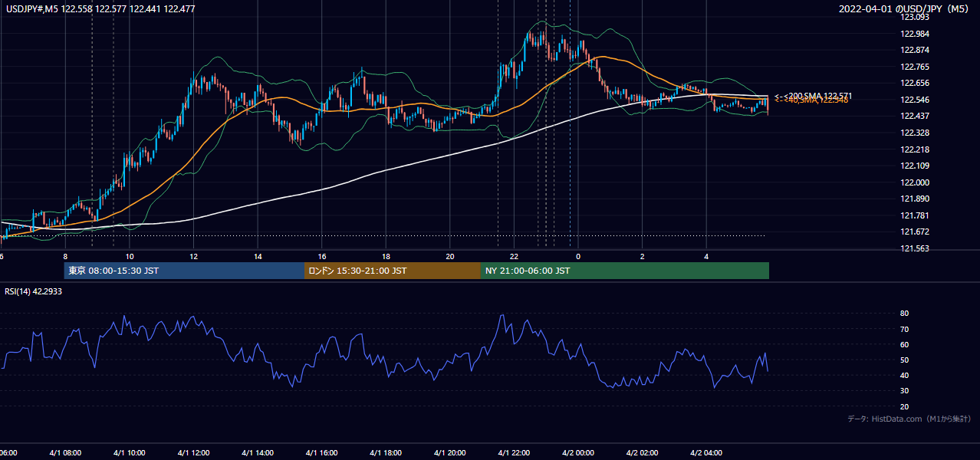Select the 2022-04-01 USD/JPY (M5) chart title
980x460 pixels.
tap(905, 8)
